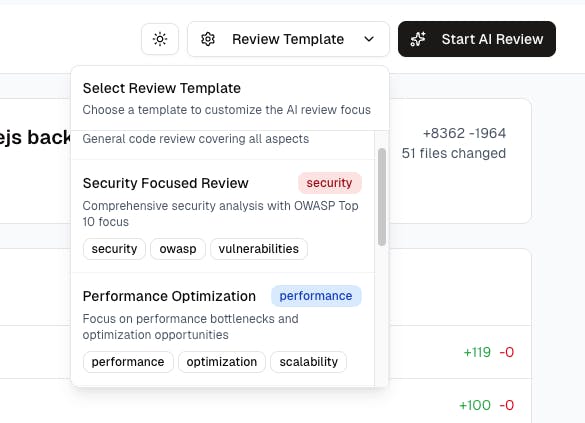Click the red security category badge
Screen dimensions: 585x423
(x=329, y=183)
